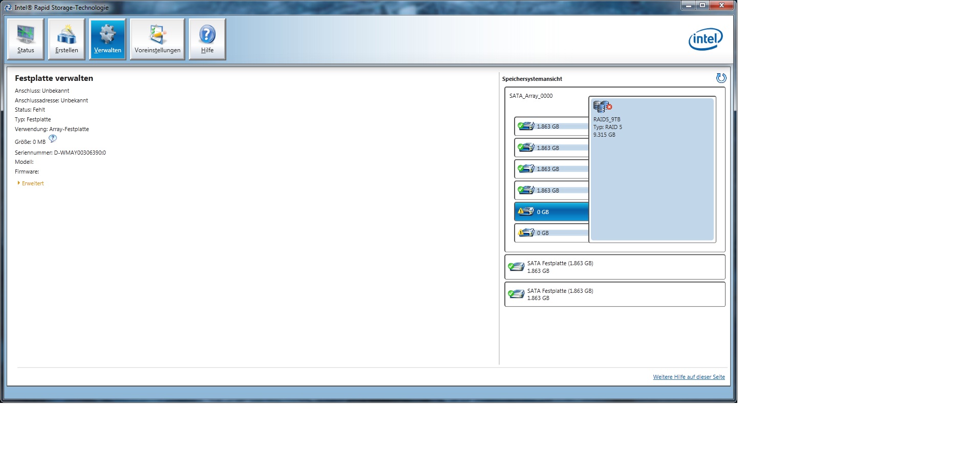The width and height of the screenshot is (980, 470).
Task: Select the unhighlighted 0 GB warning disk
Action: (x=551, y=233)
